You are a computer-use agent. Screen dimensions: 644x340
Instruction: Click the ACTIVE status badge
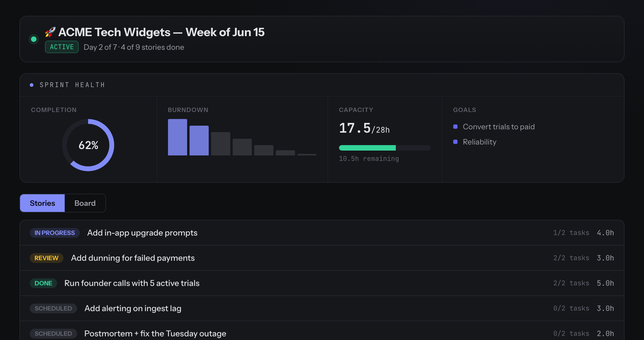point(62,47)
